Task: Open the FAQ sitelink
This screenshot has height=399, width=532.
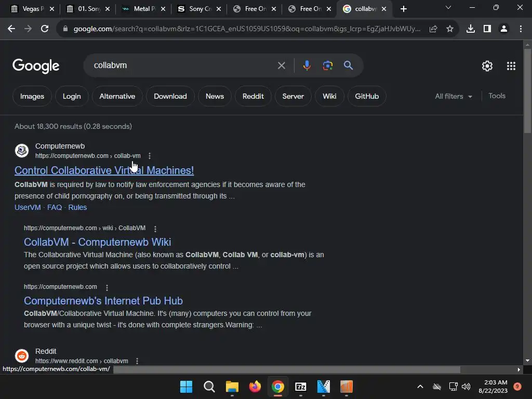Action: (54, 207)
